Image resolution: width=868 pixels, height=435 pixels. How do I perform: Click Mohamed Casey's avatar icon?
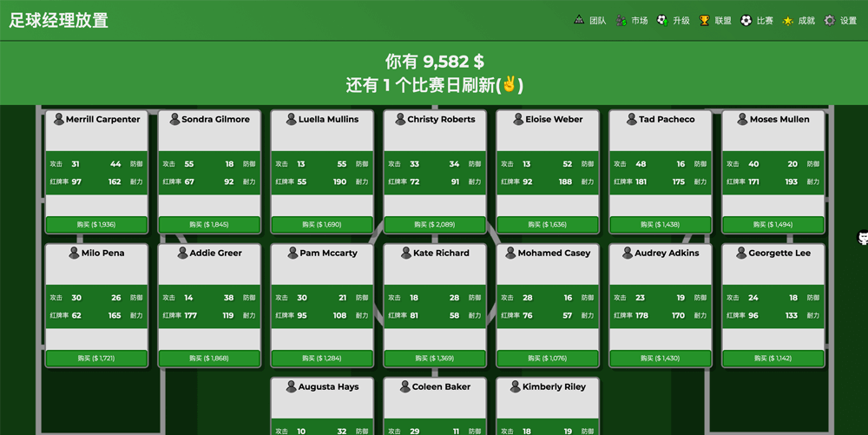tap(511, 253)
